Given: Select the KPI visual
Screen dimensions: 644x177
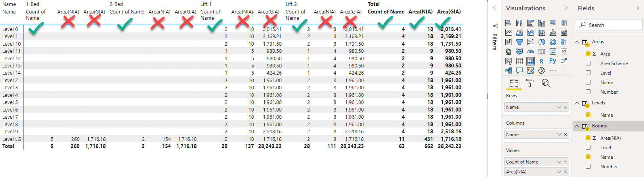Looking at the screenshot, I should [x=564, y=52].
